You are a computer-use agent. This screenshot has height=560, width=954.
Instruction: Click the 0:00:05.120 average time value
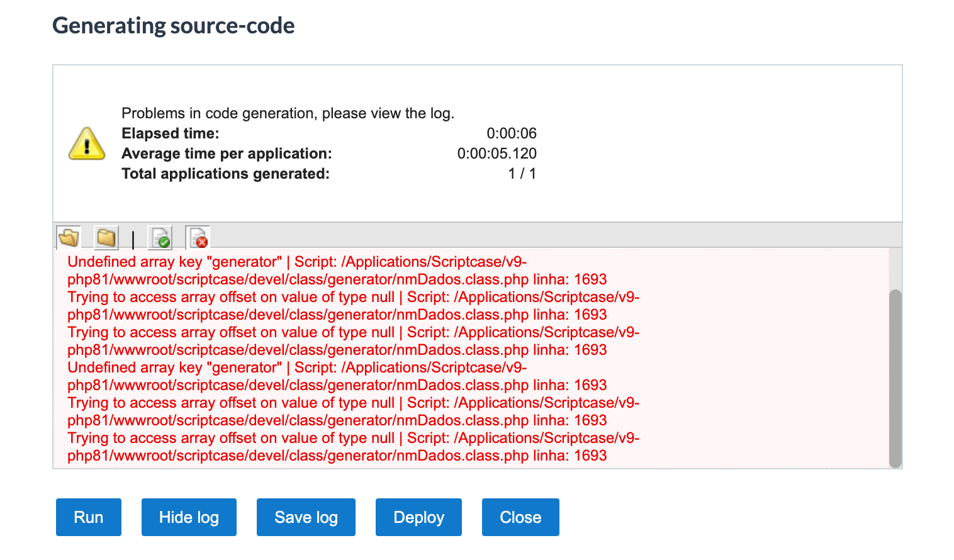(x=497, y=154)
